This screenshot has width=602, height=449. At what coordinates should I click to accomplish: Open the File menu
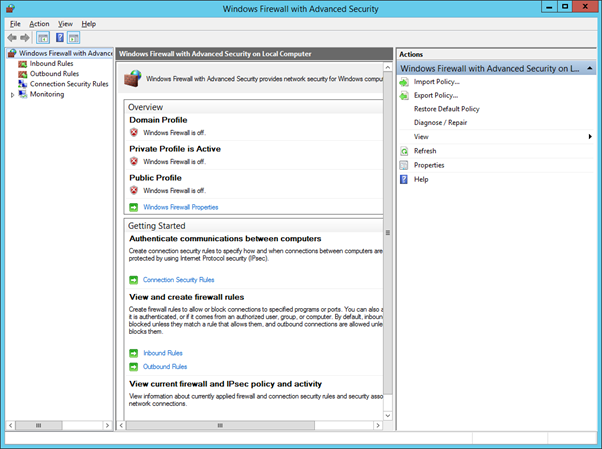pyautogui.click(x=14, y=23)
